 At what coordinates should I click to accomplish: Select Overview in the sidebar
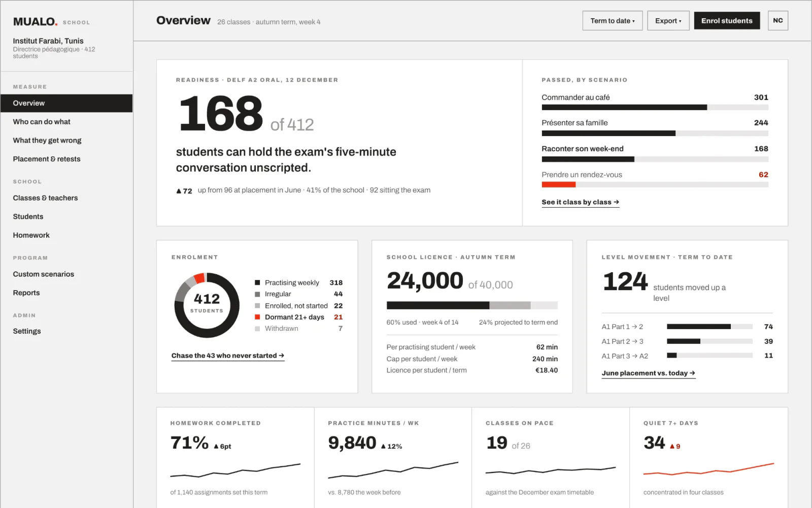tap(66, 103)
